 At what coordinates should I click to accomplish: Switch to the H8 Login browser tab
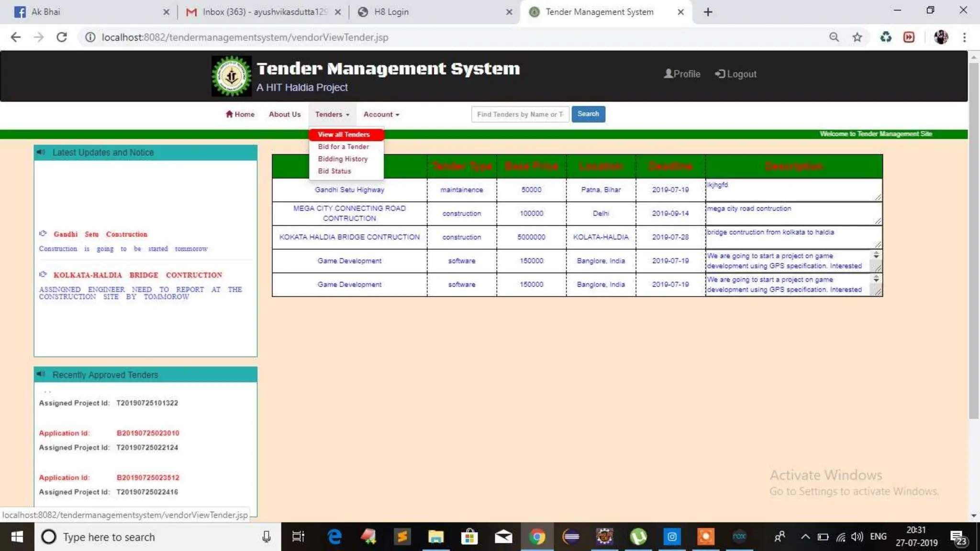click(391, 12)
